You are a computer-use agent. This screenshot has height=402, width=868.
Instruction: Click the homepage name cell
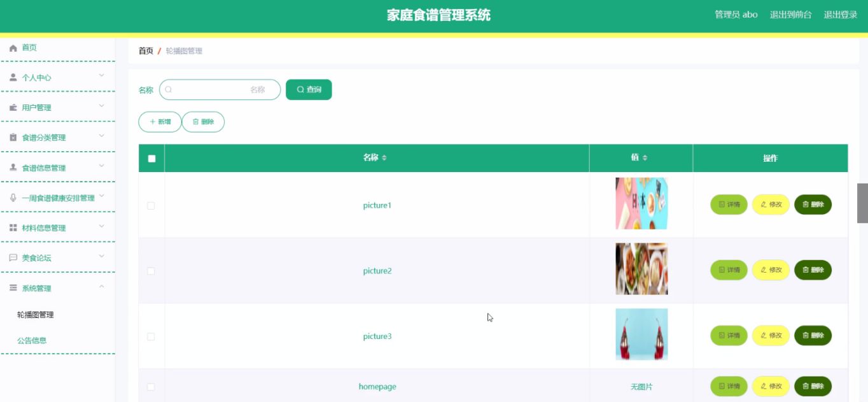coord(377,387)
